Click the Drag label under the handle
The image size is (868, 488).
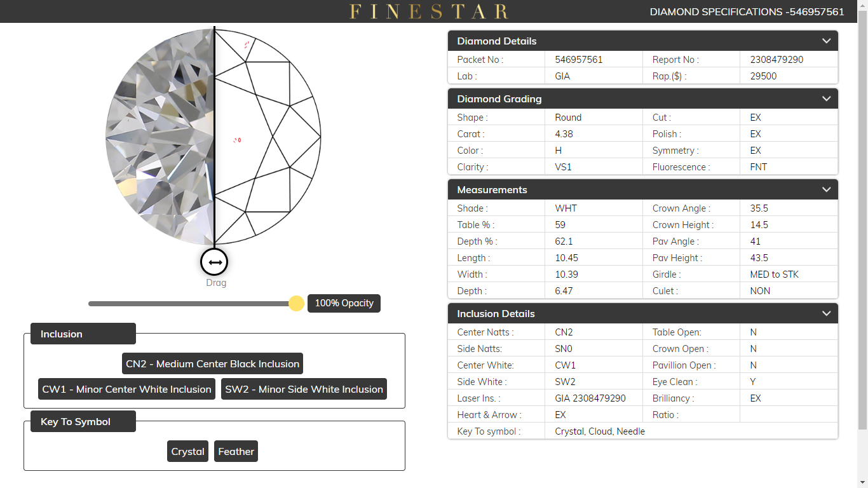tap(216, 282)
